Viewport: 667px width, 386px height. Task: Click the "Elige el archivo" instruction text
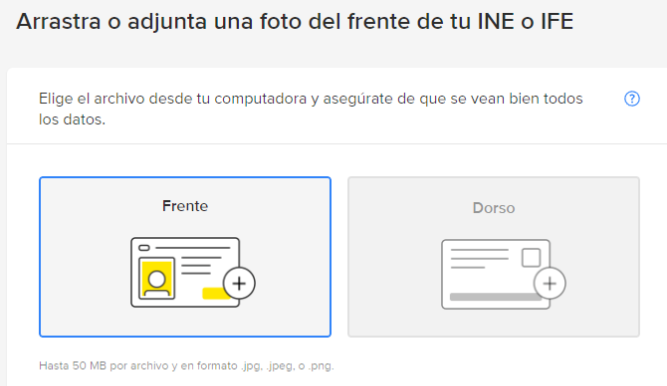tap(311, 109)
